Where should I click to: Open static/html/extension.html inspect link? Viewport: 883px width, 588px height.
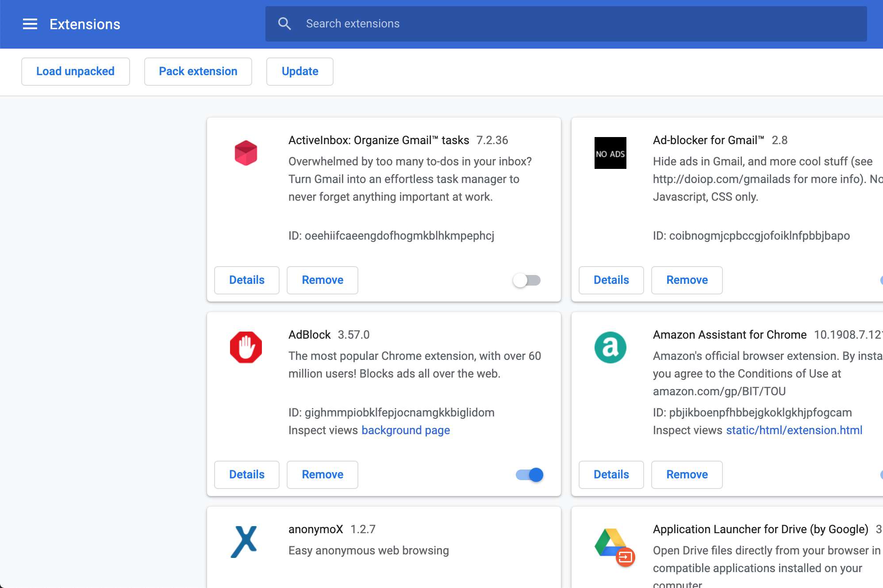pyautogui.click(x=794, y=431)
